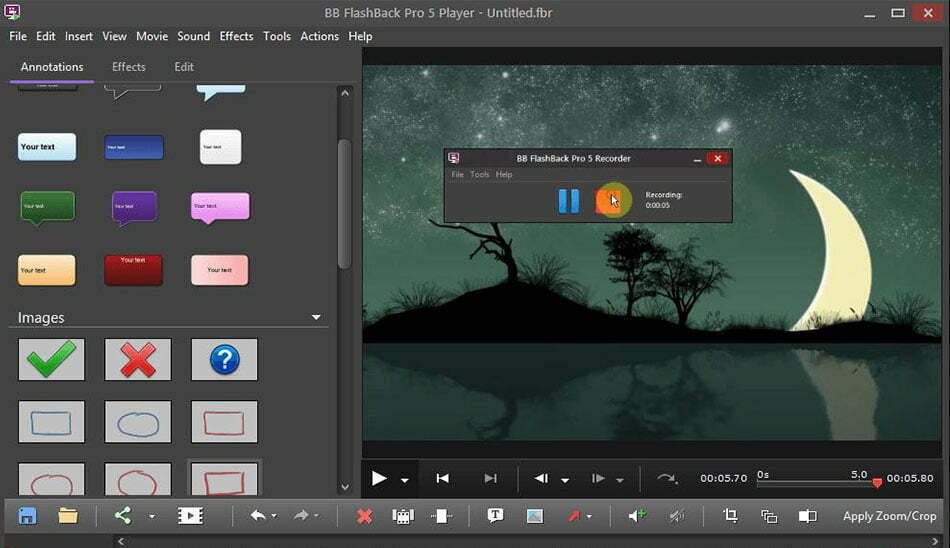Image resolution: width=950 pixels, height=548 pixels.
Task: Click the add sound speaker icon
Action: pyautogui.click(x=637, y=516)
